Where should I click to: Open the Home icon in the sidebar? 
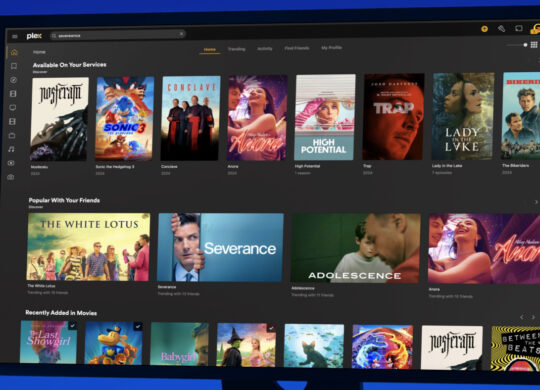pos(14,52)
